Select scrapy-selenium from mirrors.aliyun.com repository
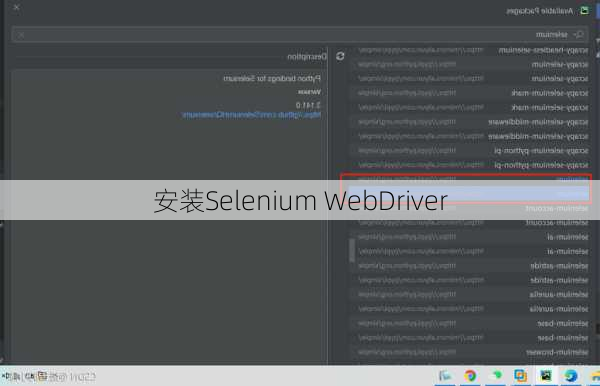Viewport: 600px width, 386px height. (x=470, y=78)
